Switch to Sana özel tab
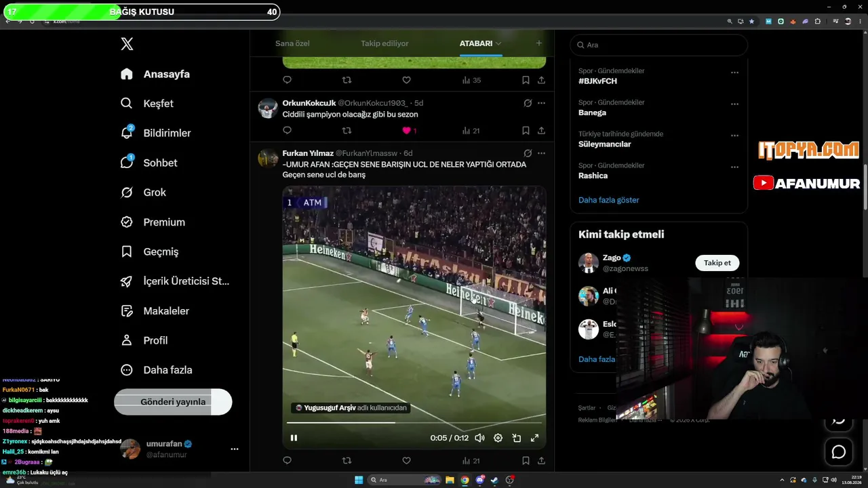 [x=292, y=43]
